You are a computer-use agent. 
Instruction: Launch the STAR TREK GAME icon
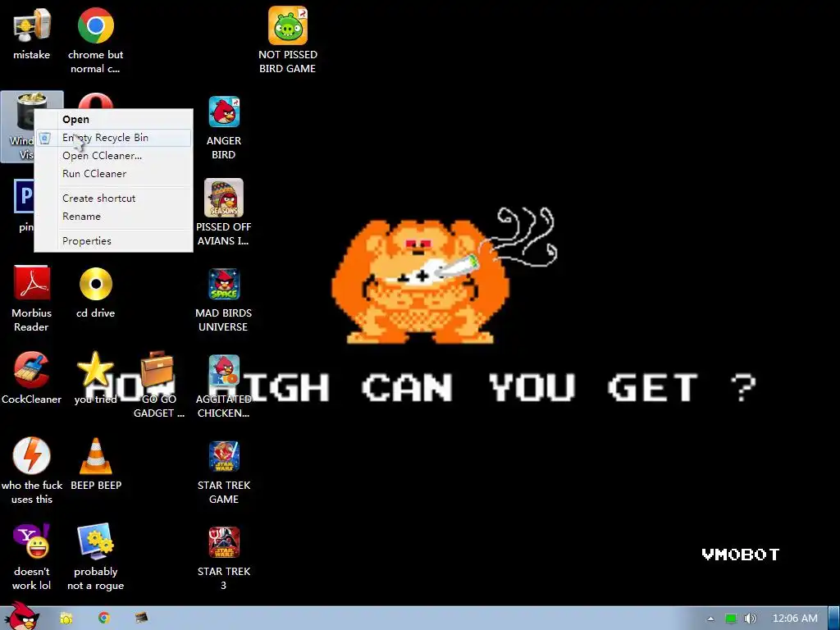click(x=224, y=456)
